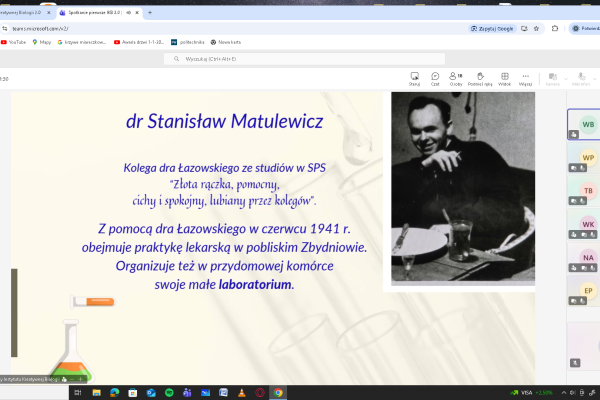This screenshot has height=400, width=600.
Task: Click the Podnieś rękę hand icon
Action: point(480,79)
